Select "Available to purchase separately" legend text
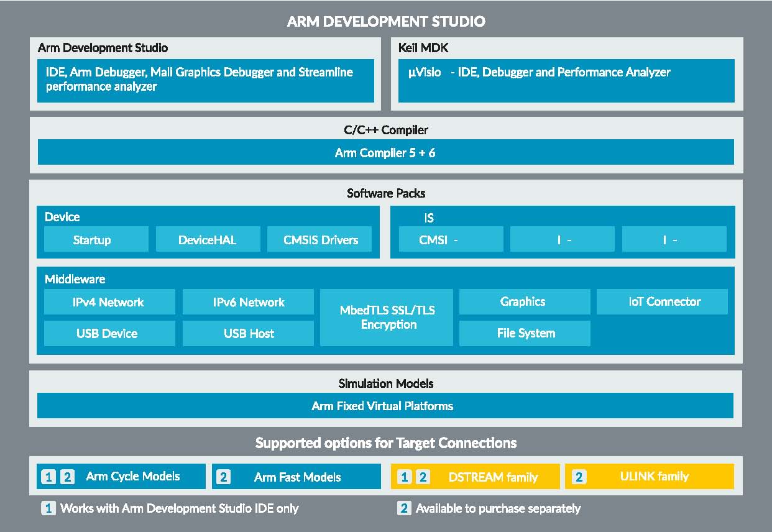The width and height of the screenshot is (772, 532). point(499,508)
